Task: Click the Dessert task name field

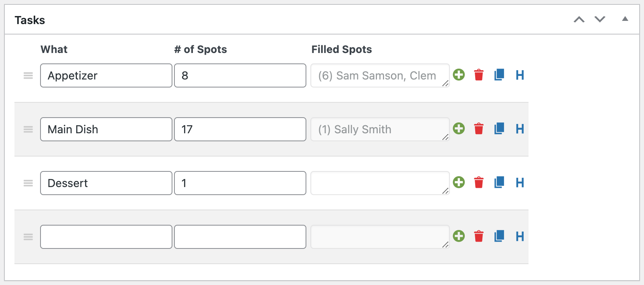Action: pyautogui.click(x=106, y=183)
